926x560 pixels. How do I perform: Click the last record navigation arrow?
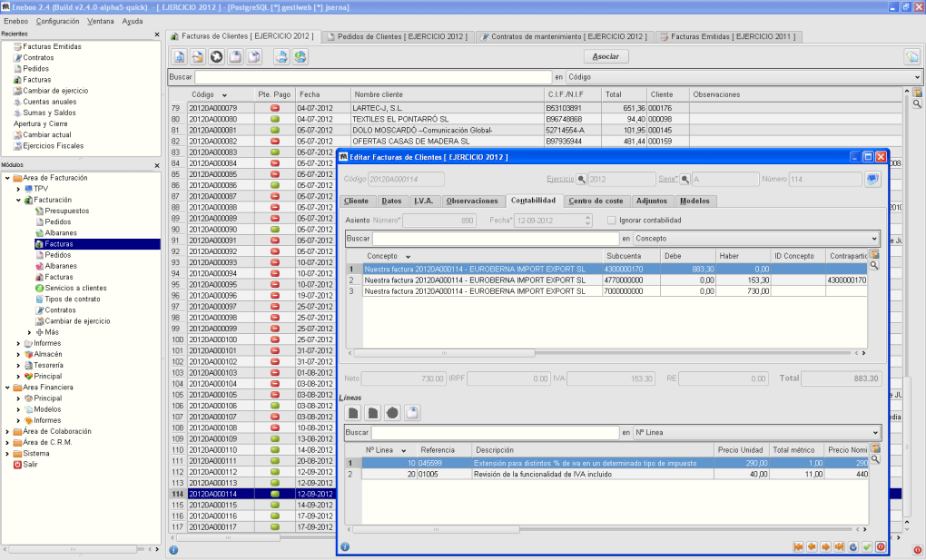tap(840, 546)
